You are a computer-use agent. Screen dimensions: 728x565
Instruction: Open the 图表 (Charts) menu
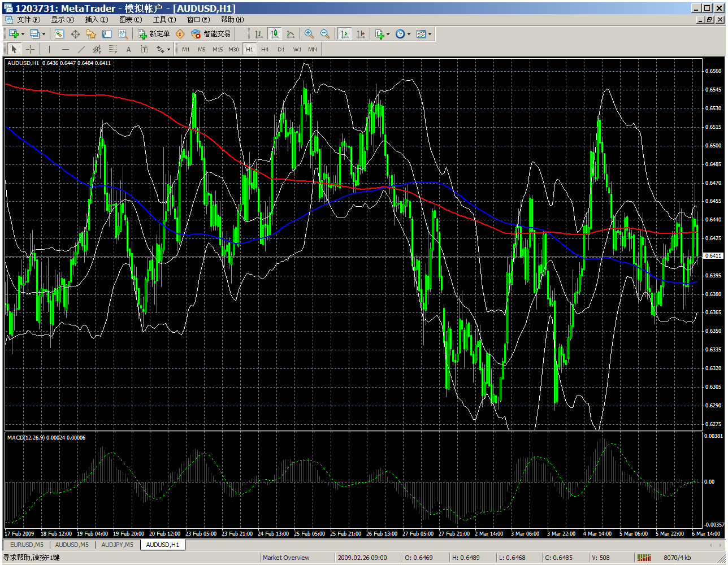[130, 20]
